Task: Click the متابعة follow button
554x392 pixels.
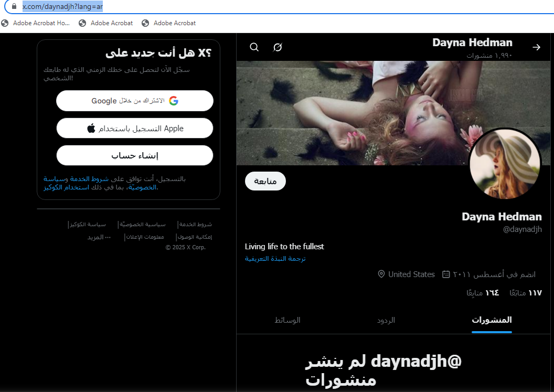Action: [265, 181]
